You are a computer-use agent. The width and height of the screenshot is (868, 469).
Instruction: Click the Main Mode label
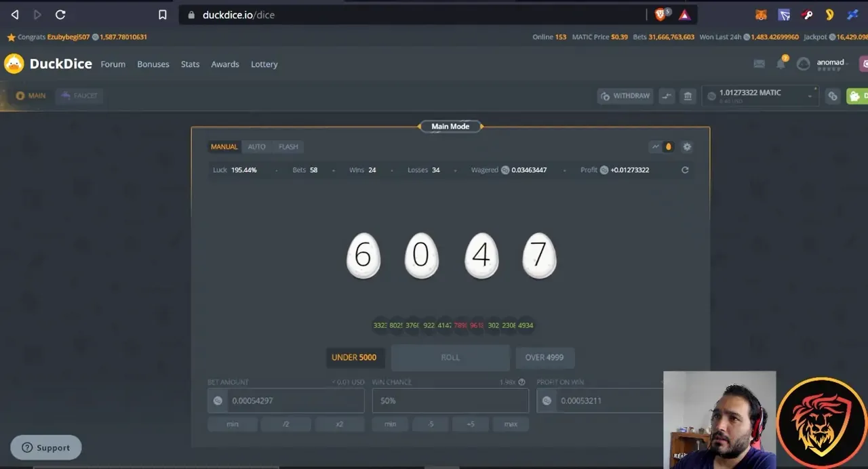point(450,126)
